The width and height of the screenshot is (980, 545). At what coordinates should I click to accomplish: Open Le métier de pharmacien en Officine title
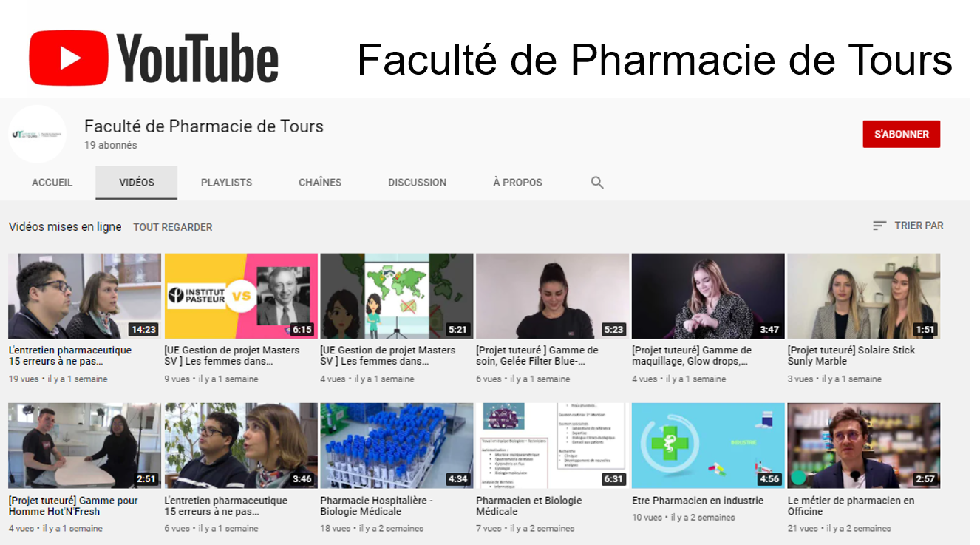tap(851, 506)
